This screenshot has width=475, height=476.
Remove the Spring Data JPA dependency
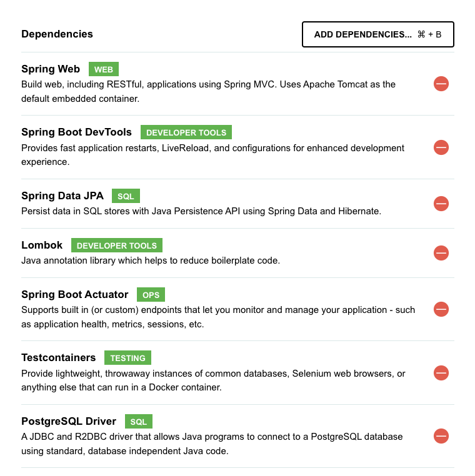pyautogui.click(x=441, y=204)
